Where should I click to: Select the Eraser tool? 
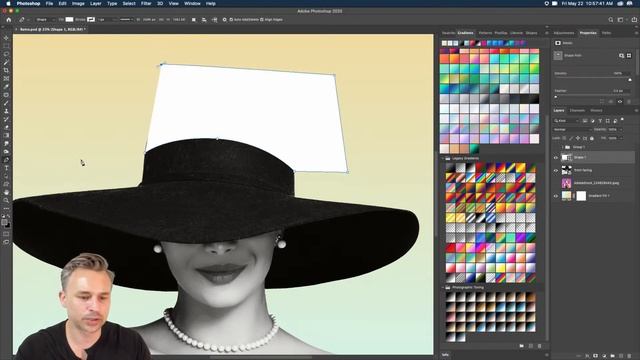click(6, 127)
